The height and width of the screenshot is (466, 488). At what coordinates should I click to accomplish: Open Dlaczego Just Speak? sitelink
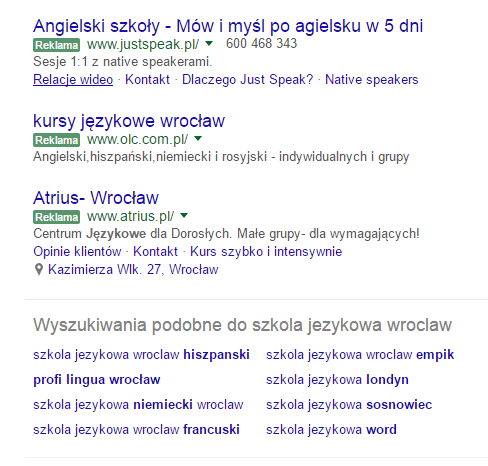[248, 80]
